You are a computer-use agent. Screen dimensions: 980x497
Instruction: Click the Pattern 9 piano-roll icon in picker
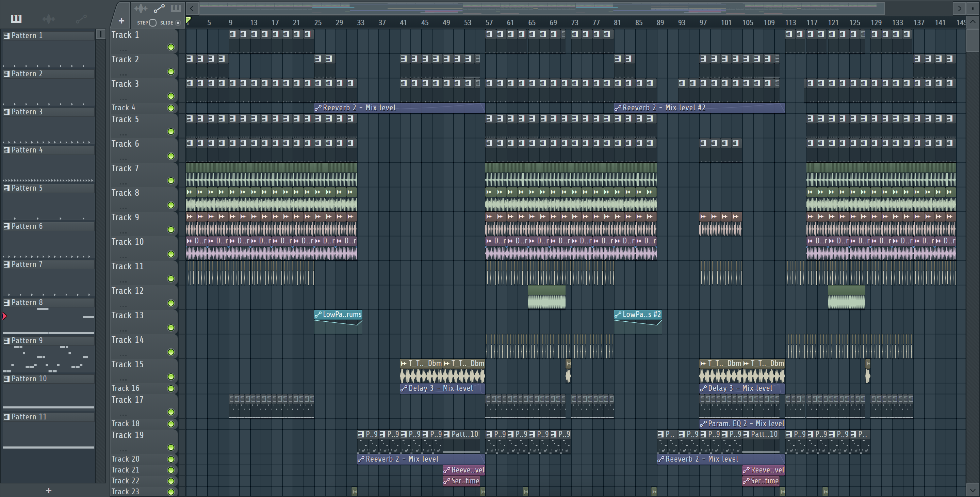click(6, 341)
